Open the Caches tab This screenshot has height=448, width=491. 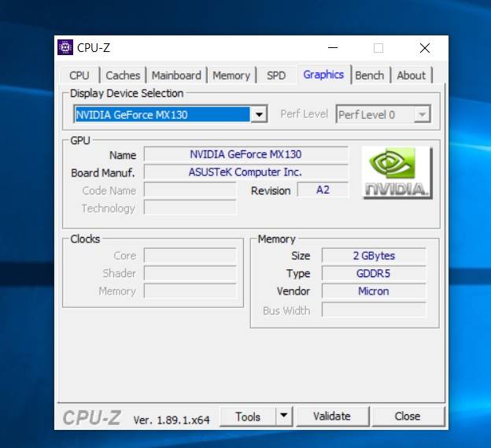123,76
